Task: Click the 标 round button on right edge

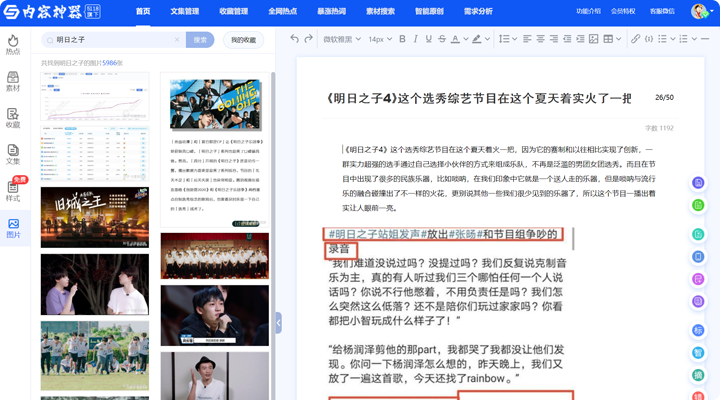Action: click(x=698, y=330)
